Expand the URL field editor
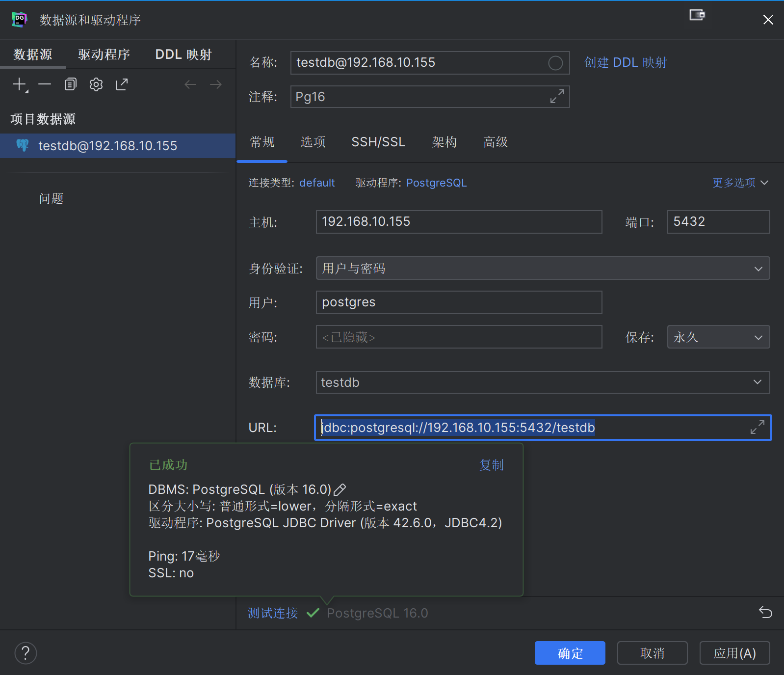 (758, 427)
